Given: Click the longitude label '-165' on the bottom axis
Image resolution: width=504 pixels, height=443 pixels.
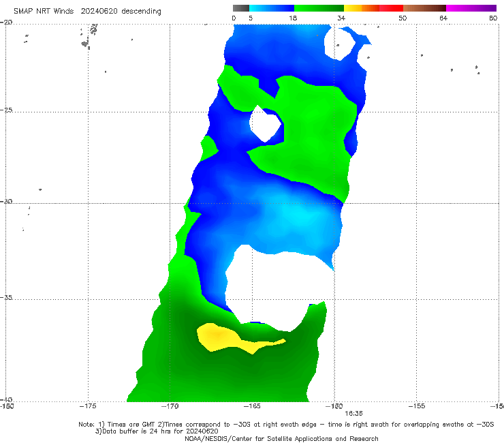Looking at the screenshot, I should [252, 406].
